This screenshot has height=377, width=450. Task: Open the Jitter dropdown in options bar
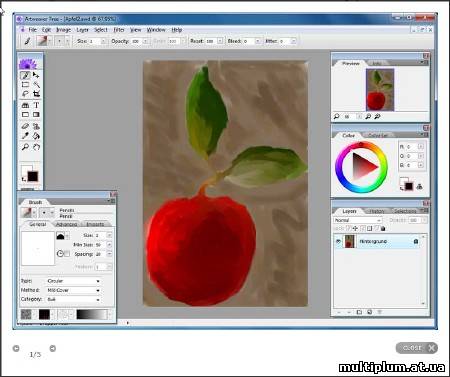[293, 41]
